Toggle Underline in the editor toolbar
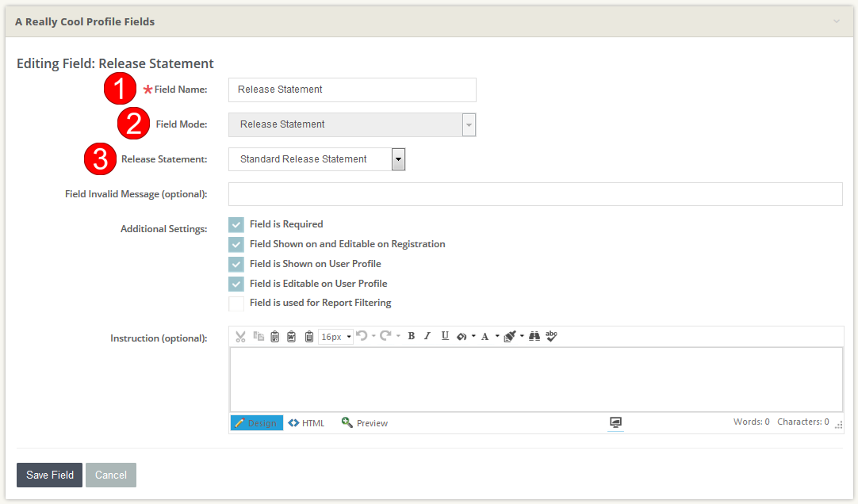Screen dimensions: 858x504 [445, 336]
